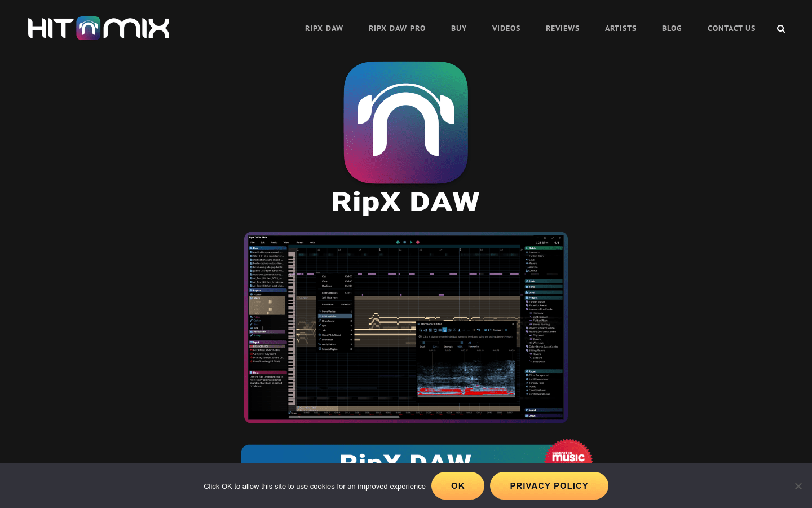This screenshot has width=812, height=508.
Task: Click the HitnMix logo
Action: [99, 28]
